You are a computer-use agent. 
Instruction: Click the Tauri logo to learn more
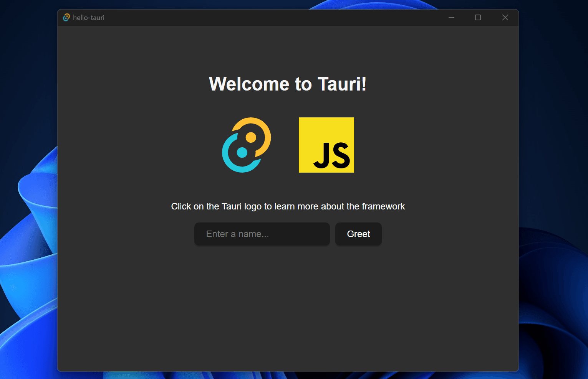click(x=246, y=145)
